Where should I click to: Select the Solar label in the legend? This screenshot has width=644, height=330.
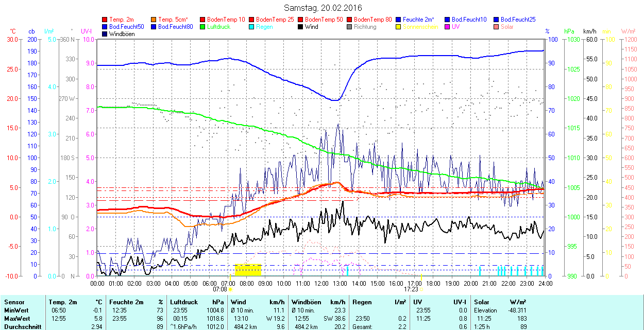pyautogui.click(x=507, y=27)
